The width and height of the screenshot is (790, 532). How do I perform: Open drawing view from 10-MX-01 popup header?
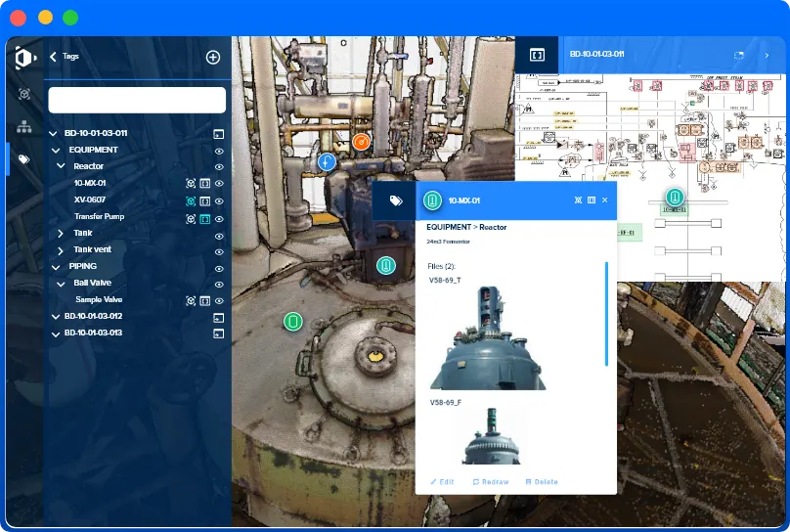pyautogui.click(x=592, y=200)
